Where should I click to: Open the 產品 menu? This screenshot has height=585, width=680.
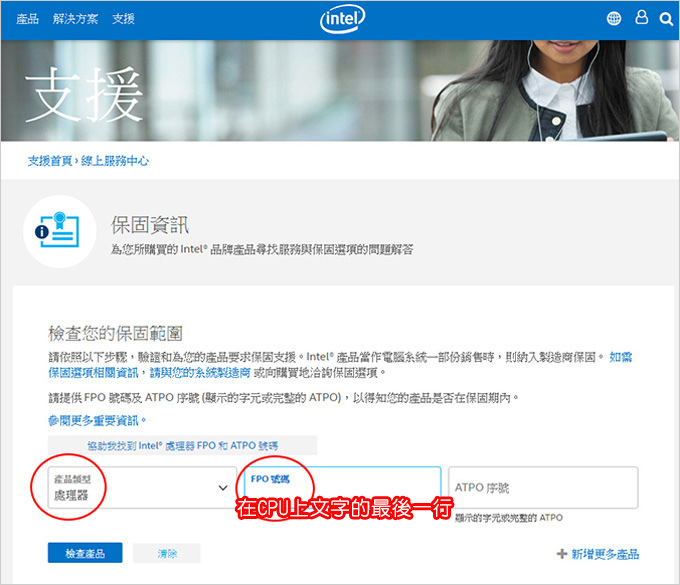click(27, 19)
